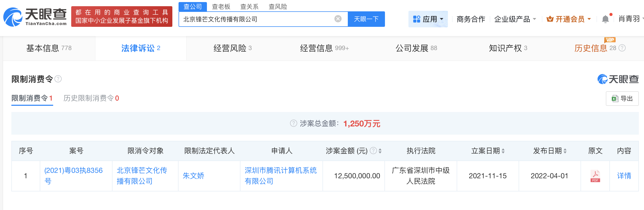Select the 历史限制消费令 sub-tab
The image size is (644, 210).
coord(91,98)
